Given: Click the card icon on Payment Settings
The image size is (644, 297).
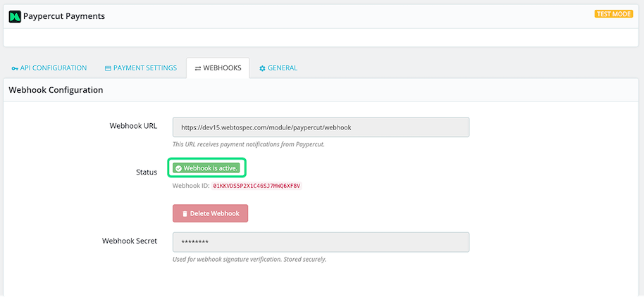Looking at the screenshot, I should pos(108,68).
